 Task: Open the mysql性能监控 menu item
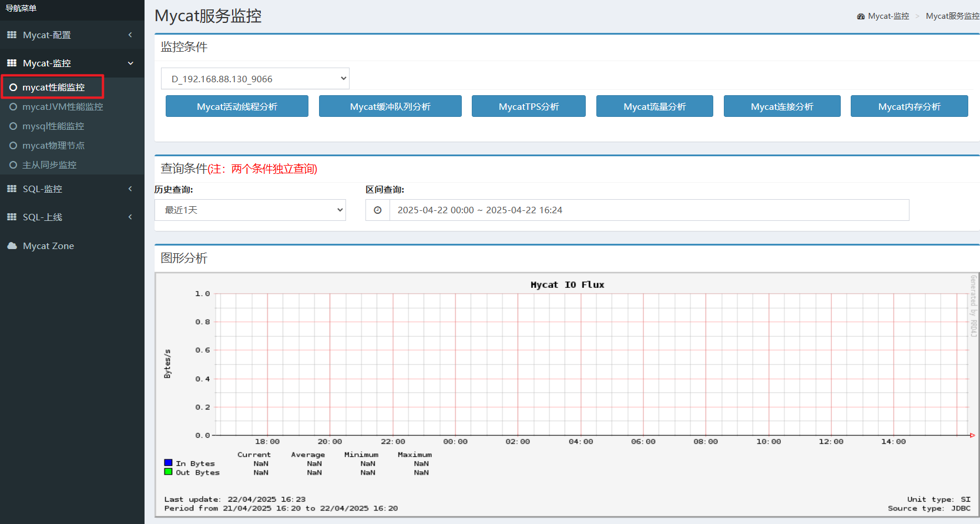[53, 126]
